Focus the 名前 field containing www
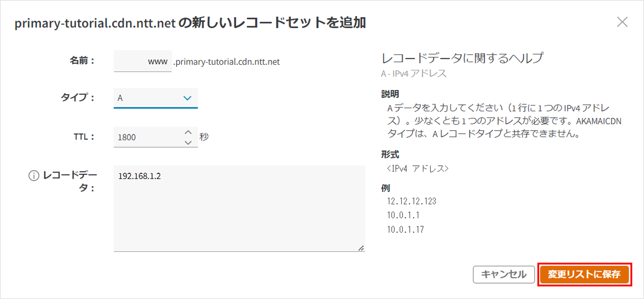The image size is (644, 299). click(x=143, y=61)
